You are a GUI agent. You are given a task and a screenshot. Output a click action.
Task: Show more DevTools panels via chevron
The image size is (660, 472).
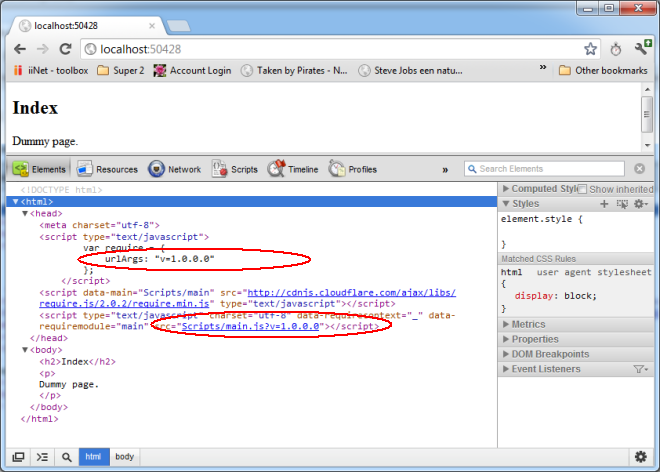pos(445,170)
